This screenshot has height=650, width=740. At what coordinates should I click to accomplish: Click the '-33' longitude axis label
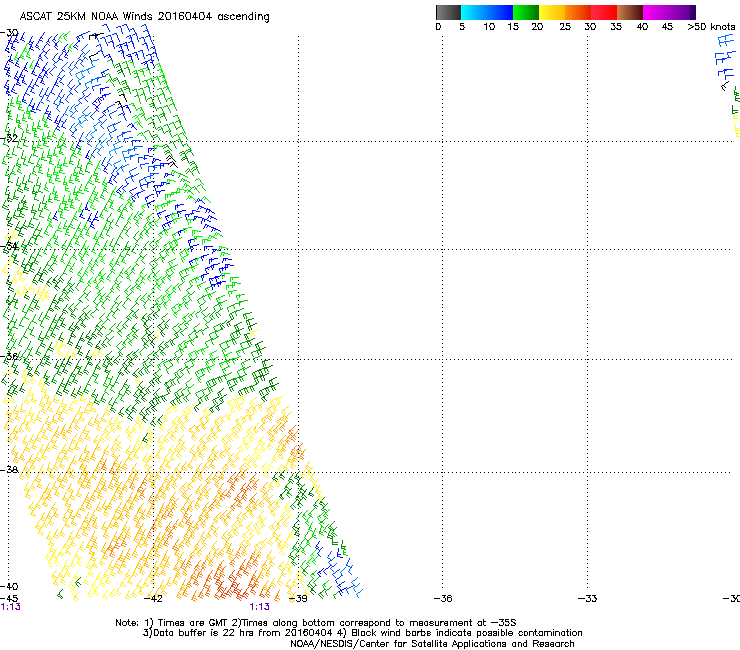[587, 599]
